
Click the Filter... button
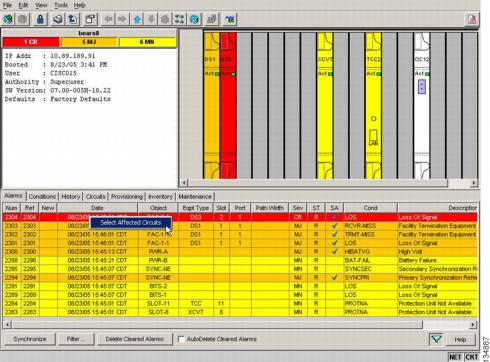pyautogui.click(x=76, y=339)
